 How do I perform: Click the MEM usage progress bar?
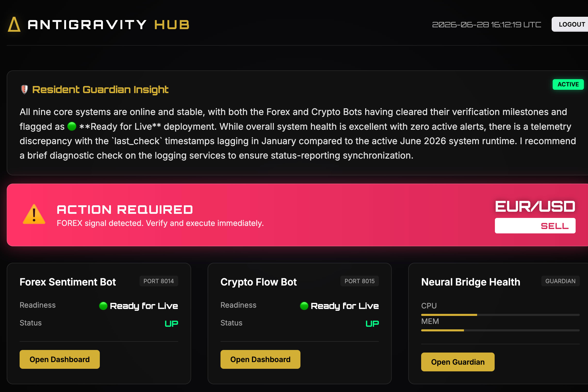click(x=500, y=330)
